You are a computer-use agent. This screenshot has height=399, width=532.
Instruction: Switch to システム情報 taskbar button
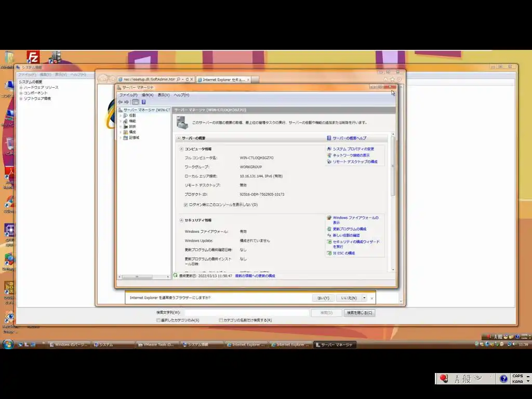[203, 345]
